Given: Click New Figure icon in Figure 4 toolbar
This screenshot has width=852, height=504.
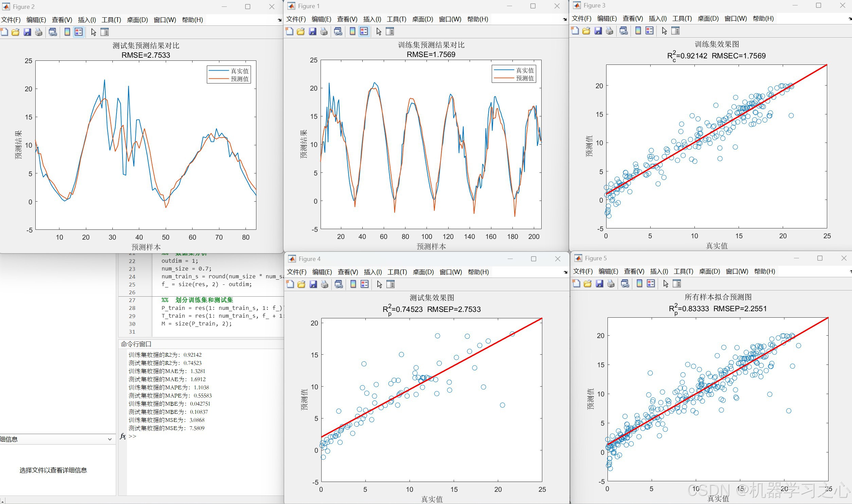Looking at the screenshot, I should (290, 284).
